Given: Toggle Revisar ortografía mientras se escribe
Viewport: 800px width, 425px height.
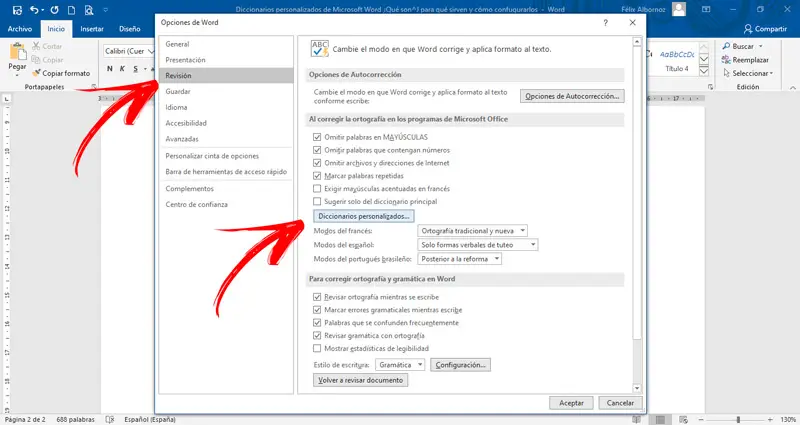Looking at the screenshot, I should [x=317, y=297].
